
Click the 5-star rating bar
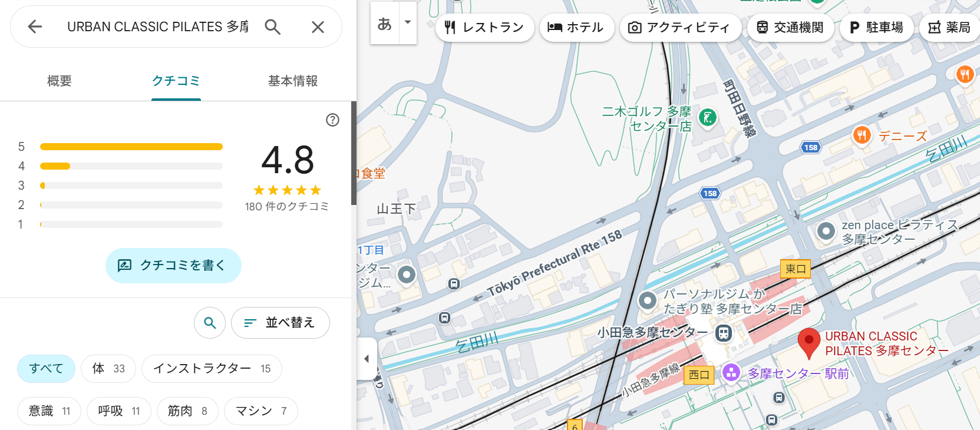131,147
